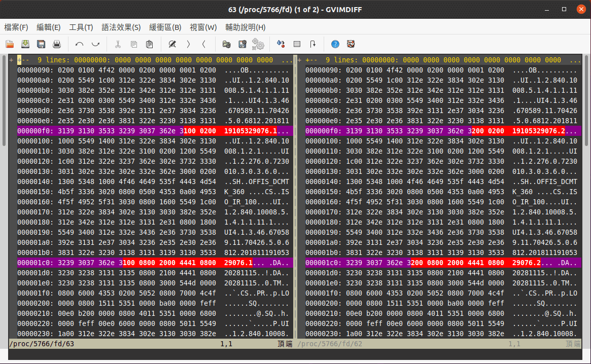This screenshot has height=364, width=591.
Task: Click the command line area at bottom
Action: [295, 354]
